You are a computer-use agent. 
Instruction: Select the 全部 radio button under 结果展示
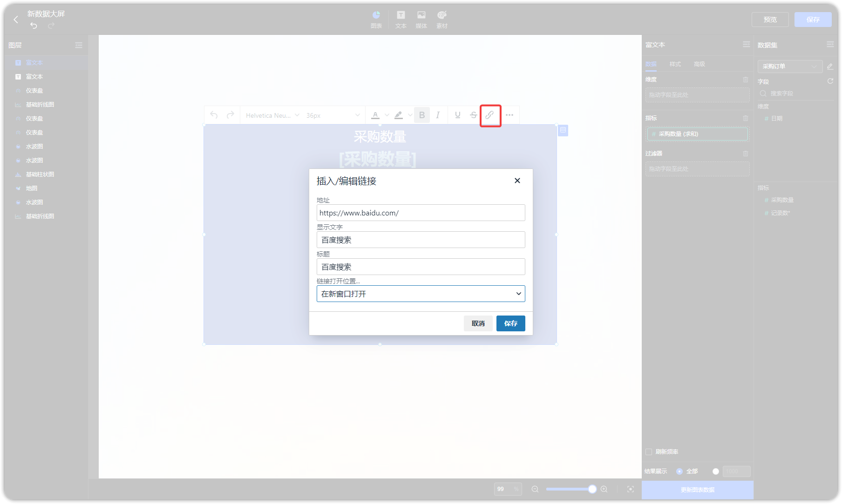coord(679,471)
